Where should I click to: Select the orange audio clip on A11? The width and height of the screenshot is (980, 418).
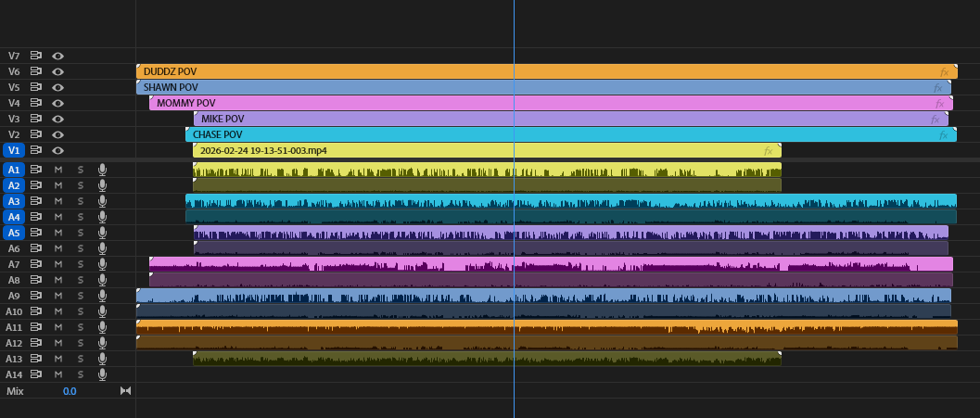pos(547,327)
